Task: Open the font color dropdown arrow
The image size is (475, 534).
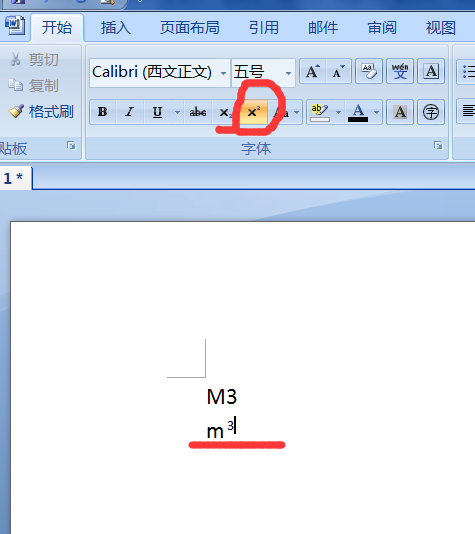Action: (376, 112)
